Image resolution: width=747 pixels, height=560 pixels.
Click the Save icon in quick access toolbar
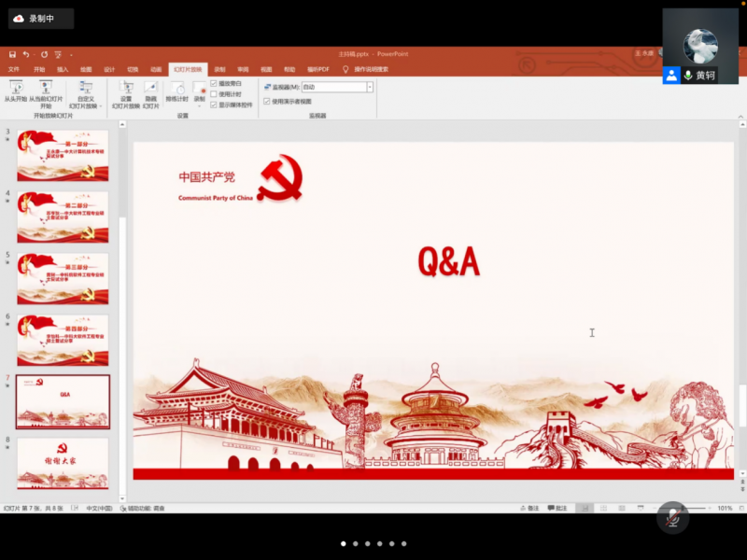tap(12, 54)
